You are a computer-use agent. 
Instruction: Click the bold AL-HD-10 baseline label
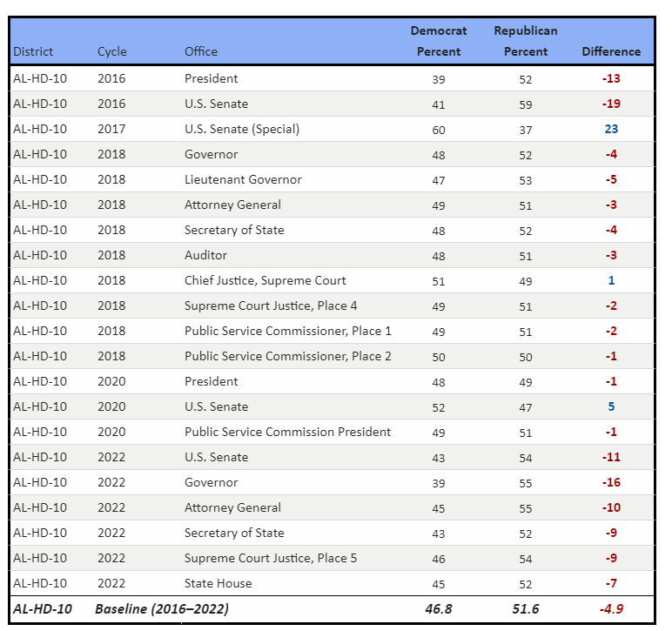(43, 608)
